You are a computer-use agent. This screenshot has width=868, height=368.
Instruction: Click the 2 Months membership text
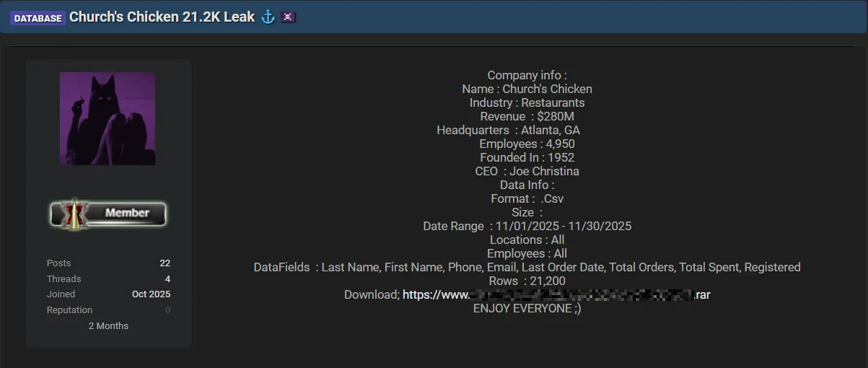coord(108,326)
